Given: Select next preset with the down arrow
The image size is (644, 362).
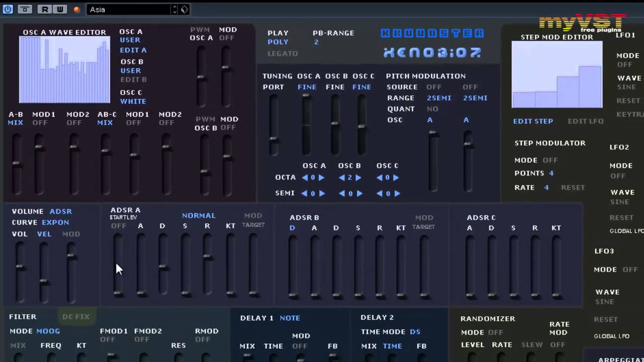Looking at the screenshot, I should coord(175,12).
